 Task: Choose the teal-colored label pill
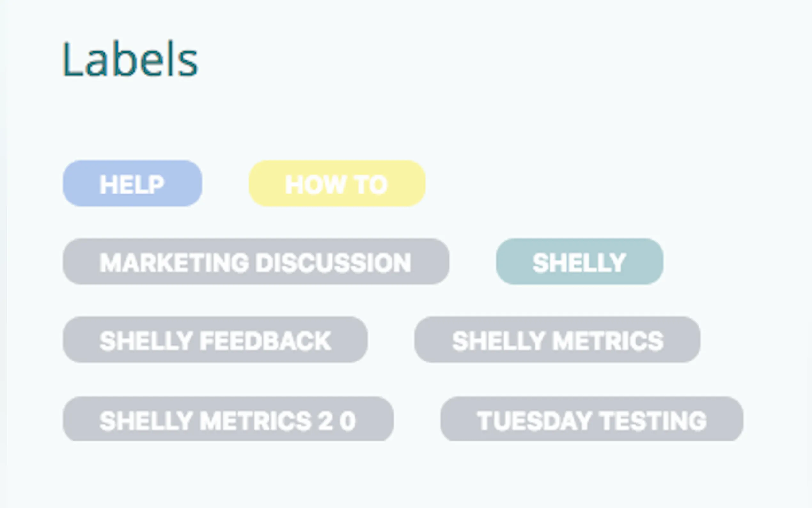(579, 262)
